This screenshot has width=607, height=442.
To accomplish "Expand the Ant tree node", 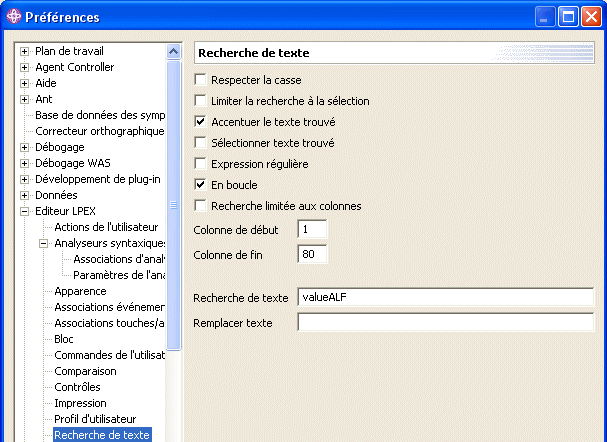I will (x=24, y=99).
